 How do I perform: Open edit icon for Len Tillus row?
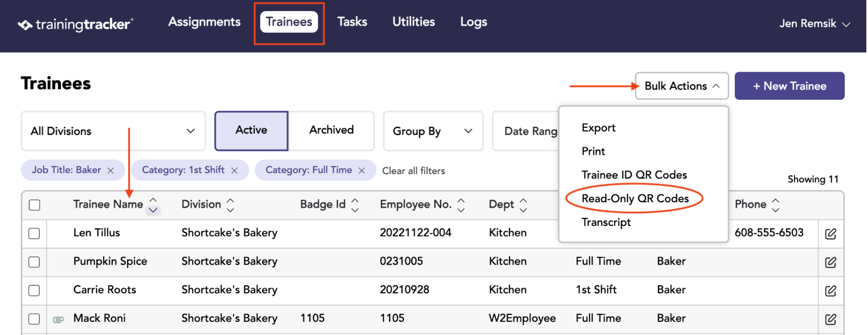[x=830, y=233]
